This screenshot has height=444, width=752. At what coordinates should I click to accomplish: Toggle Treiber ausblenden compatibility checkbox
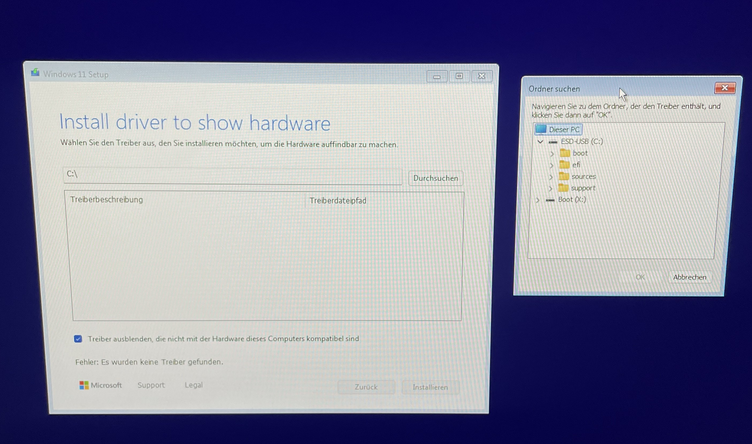78,339
